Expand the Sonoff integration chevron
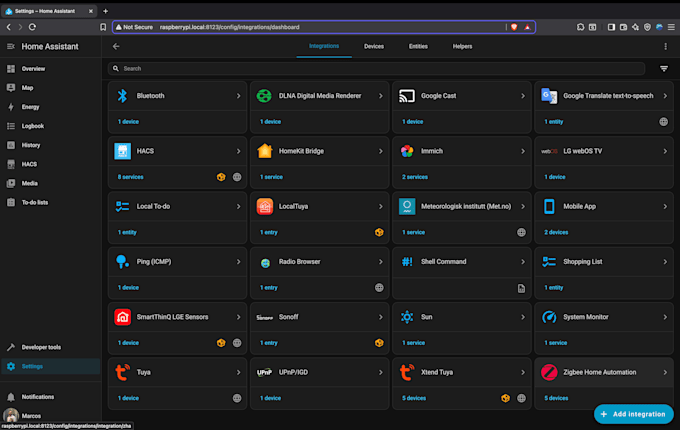The height and width of the screenshot is (430, 680). (380, 317)
